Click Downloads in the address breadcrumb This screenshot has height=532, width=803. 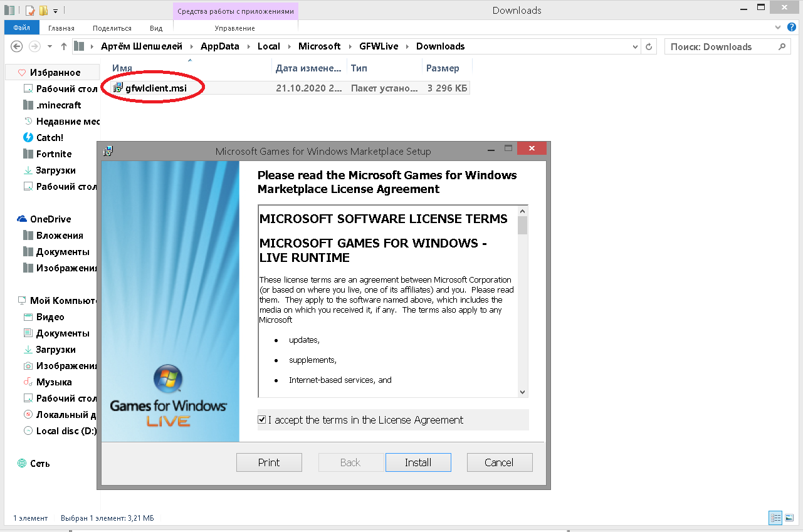pos(440,46)
